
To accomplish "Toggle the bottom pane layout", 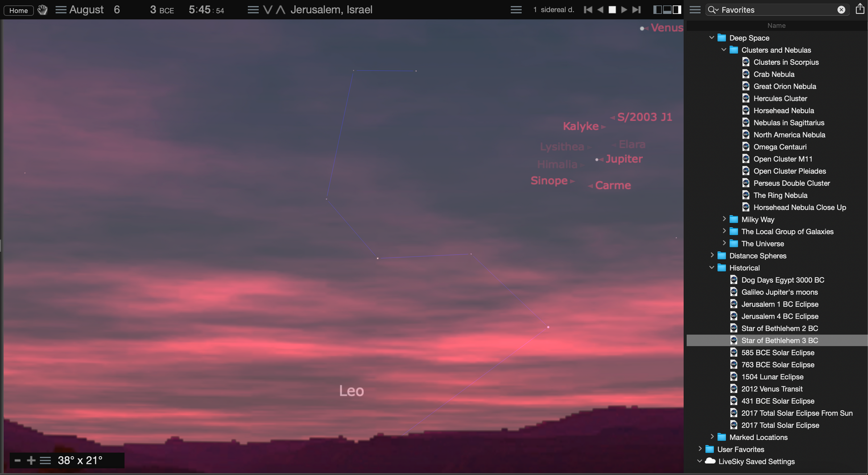I will pyautogui.click(x=667, y=10).
